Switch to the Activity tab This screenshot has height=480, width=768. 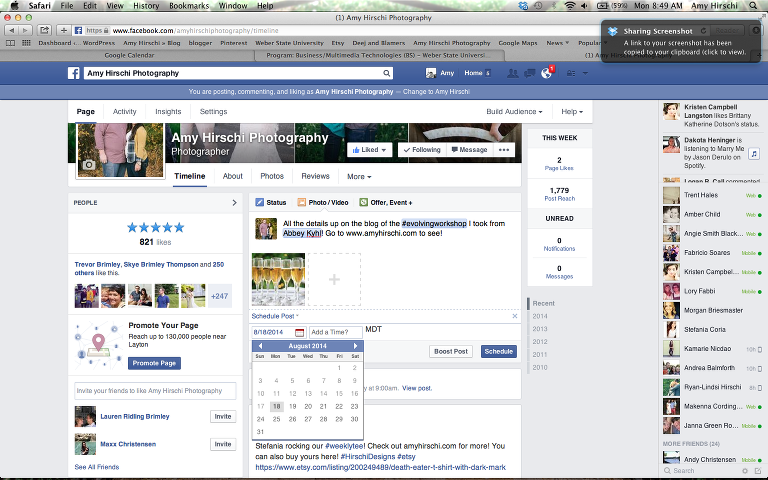coord(124,112)
